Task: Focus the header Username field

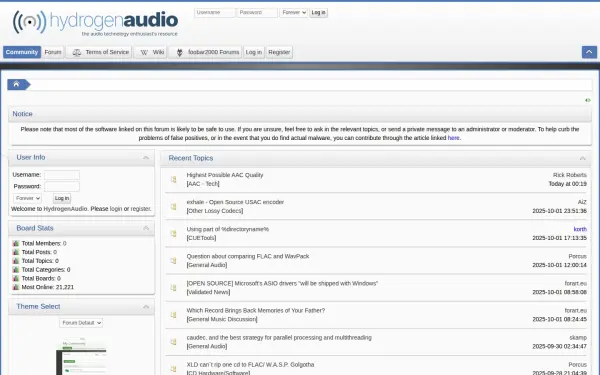Action: tap(214, 13)
